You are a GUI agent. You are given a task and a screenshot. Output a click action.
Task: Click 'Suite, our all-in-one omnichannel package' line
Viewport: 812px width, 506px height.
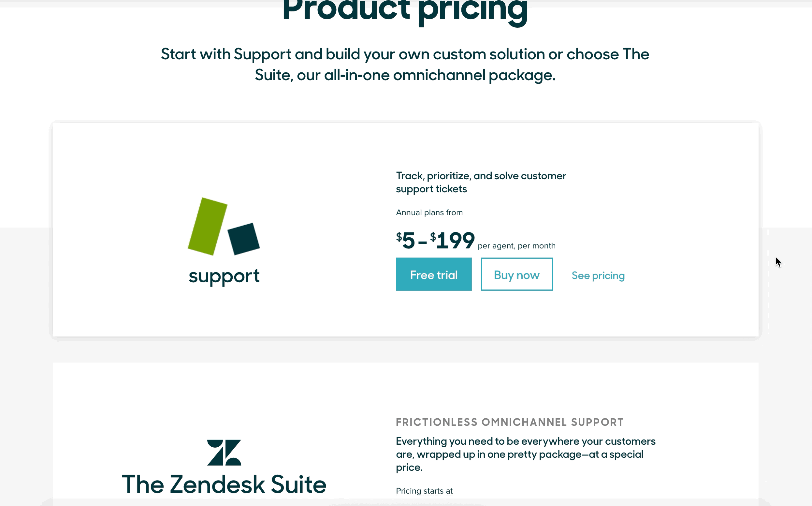[405, 75]
